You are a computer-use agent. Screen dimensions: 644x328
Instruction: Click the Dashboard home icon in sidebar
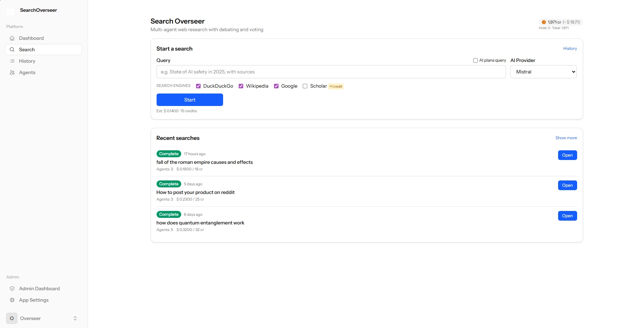pyautogui.click(x=12, y=38)
